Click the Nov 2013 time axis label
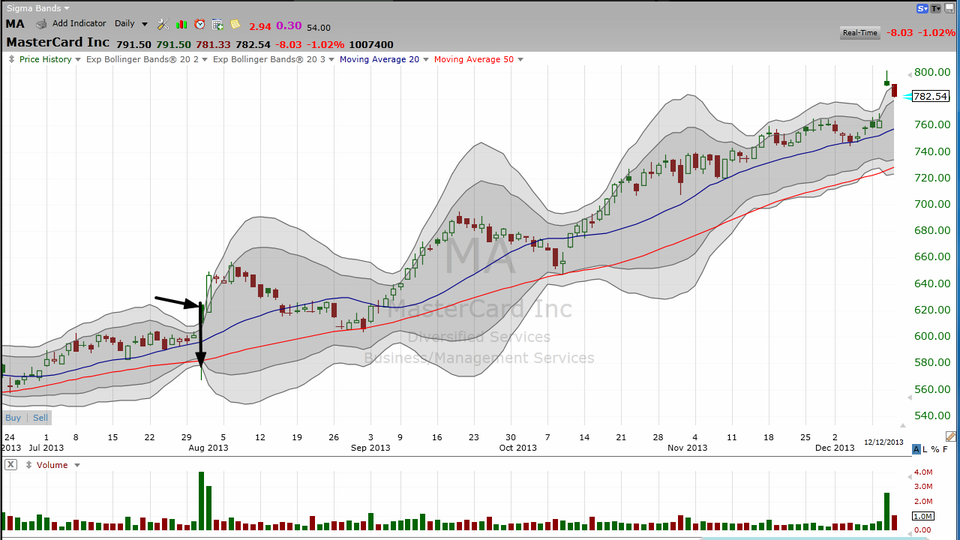The image size is (960, 540). [x=687, y=448]
